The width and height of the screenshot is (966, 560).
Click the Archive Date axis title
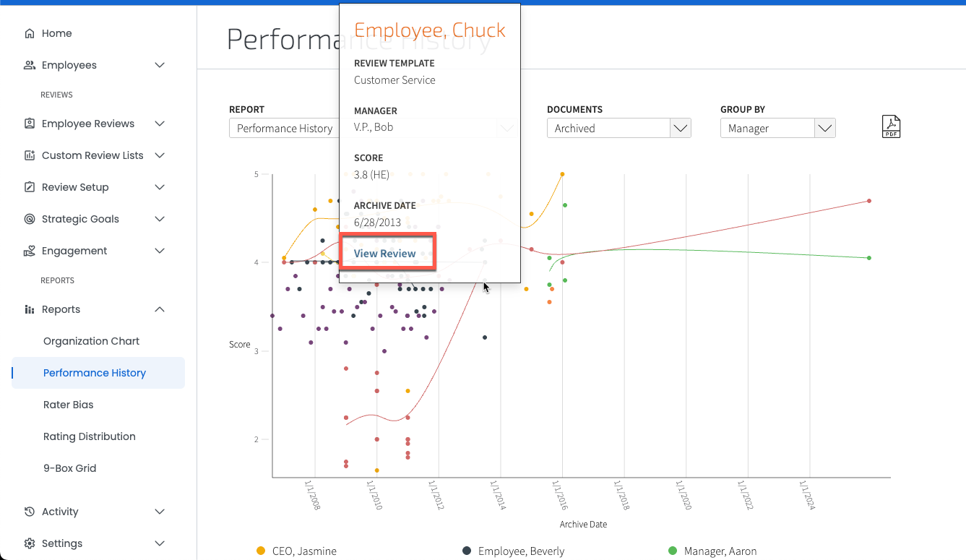[583, 525]
